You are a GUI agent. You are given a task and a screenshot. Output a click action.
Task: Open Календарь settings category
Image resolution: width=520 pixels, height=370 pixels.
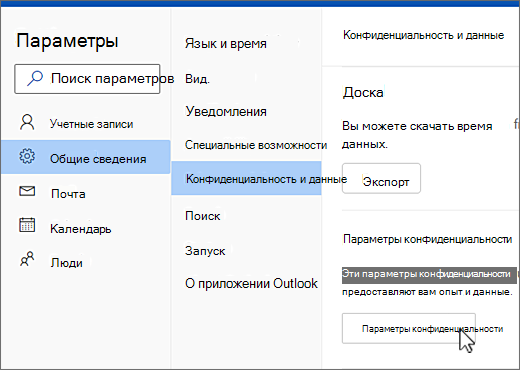(85, 228)
